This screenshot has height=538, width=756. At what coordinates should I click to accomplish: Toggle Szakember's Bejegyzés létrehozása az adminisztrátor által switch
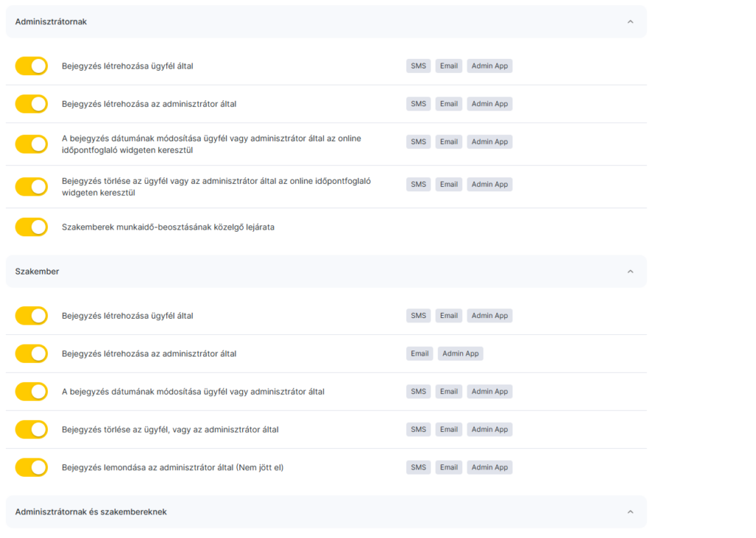31,354
